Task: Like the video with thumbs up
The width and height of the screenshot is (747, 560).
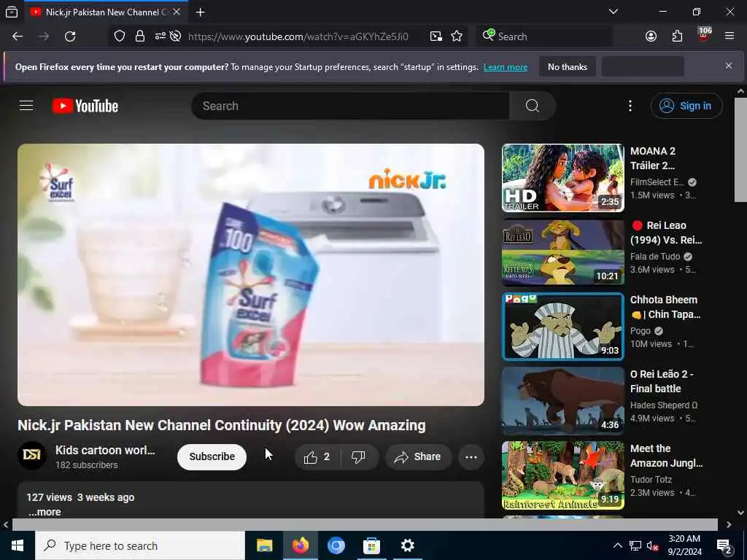Action: click(318, 456)
